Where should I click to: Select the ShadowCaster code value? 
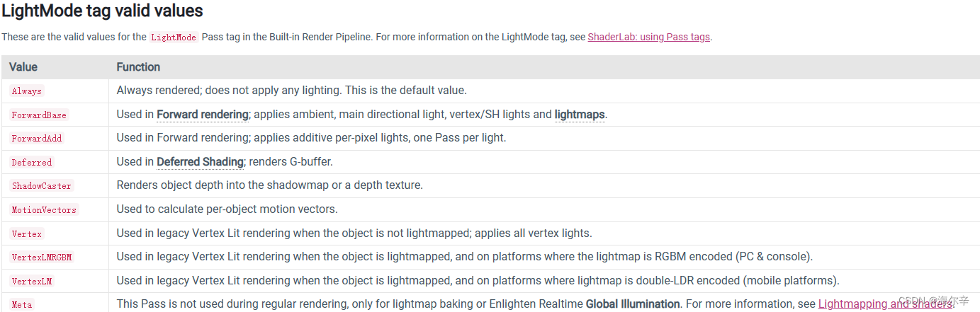click(x=42, y=186)
